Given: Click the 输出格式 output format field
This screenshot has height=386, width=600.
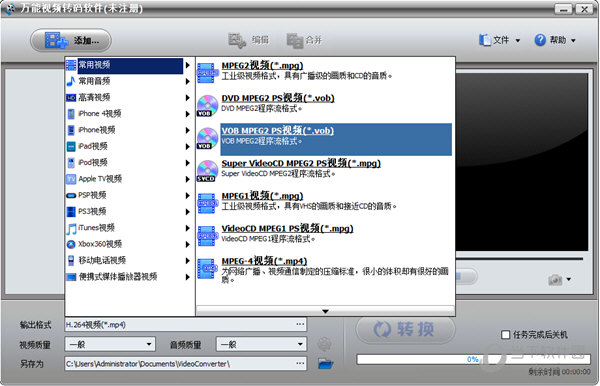Looking at the screenshot, I should pos(186,325).
